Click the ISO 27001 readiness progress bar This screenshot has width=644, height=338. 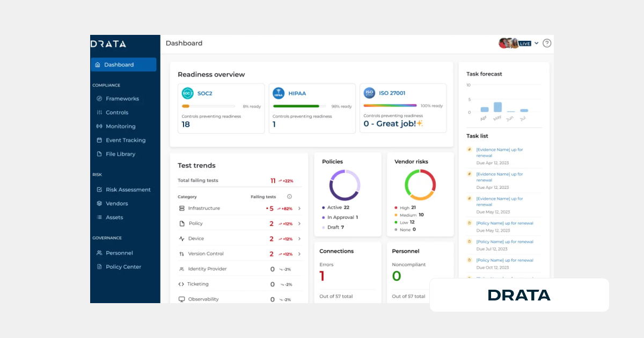390,106
